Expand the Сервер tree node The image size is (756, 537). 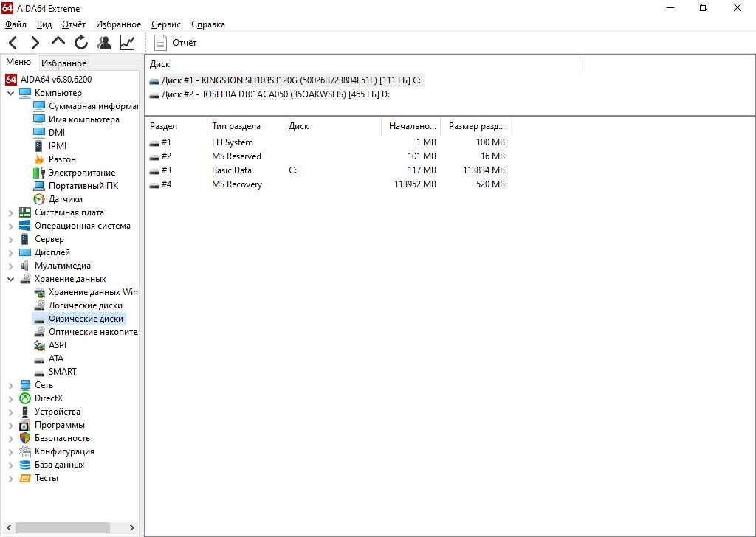click(x=10, y=239)
